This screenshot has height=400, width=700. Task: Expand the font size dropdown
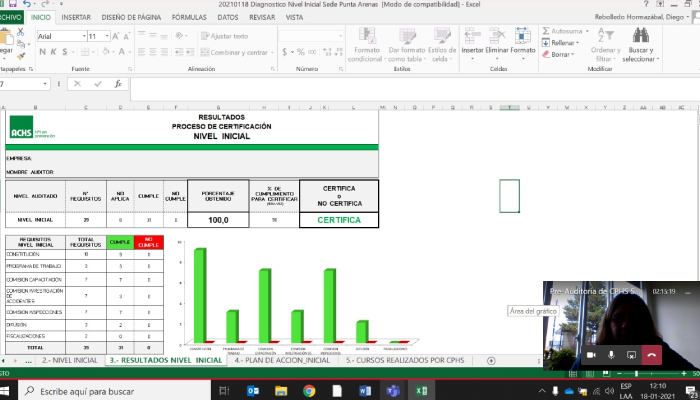tap(107, 36)
